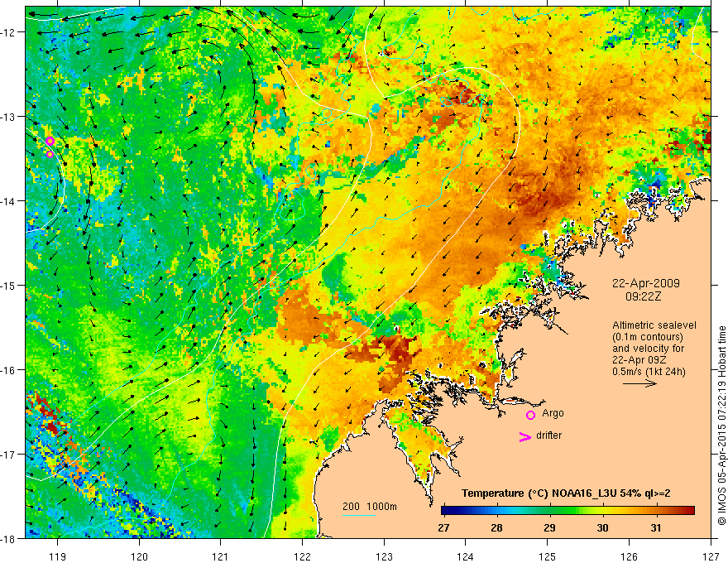Click the '30' color bar value

coord(602,527)
